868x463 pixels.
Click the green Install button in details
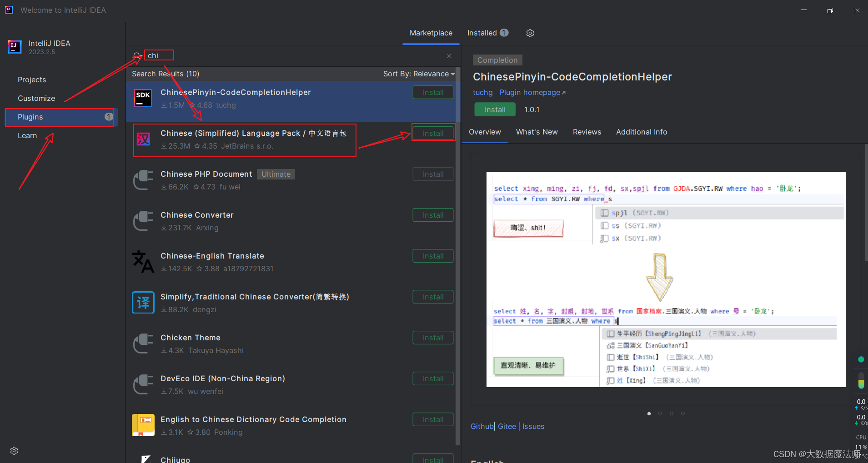pyautogui.click(x=495, y=110)
